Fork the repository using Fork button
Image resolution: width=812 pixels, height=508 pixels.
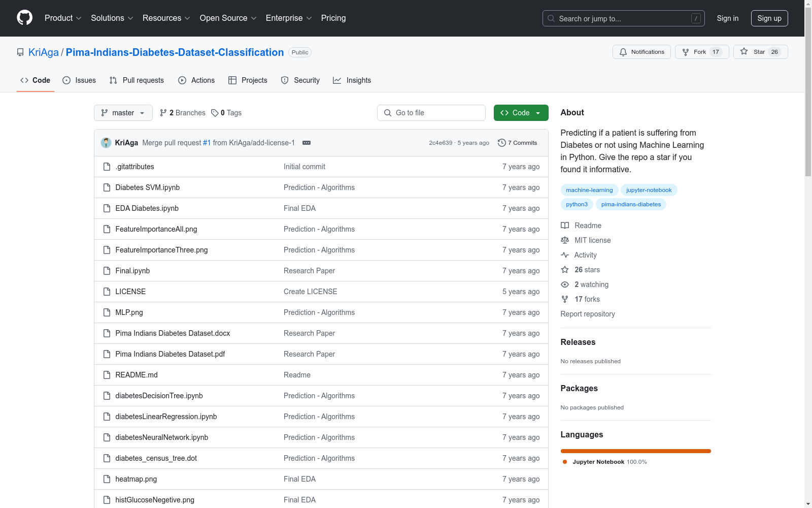pos(702,52)
